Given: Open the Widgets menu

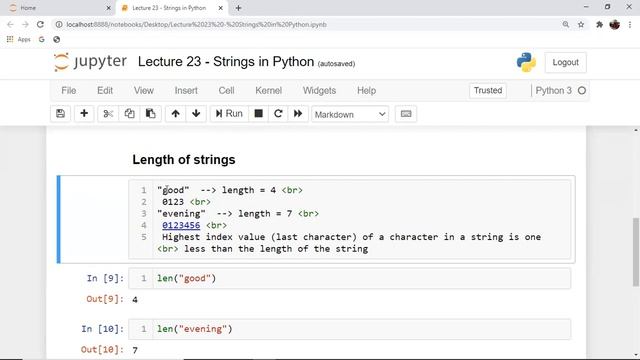Looking at the screenshot, I should pos(319,91).
